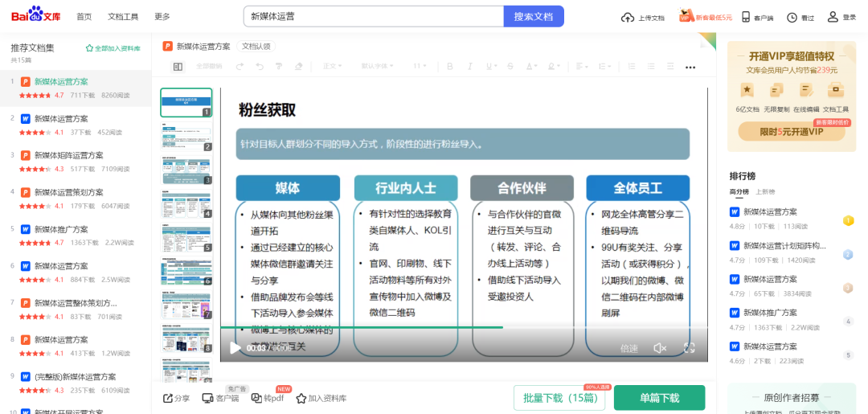Click the ordered list icon
868x414 pixels.
tap(632, 67)
